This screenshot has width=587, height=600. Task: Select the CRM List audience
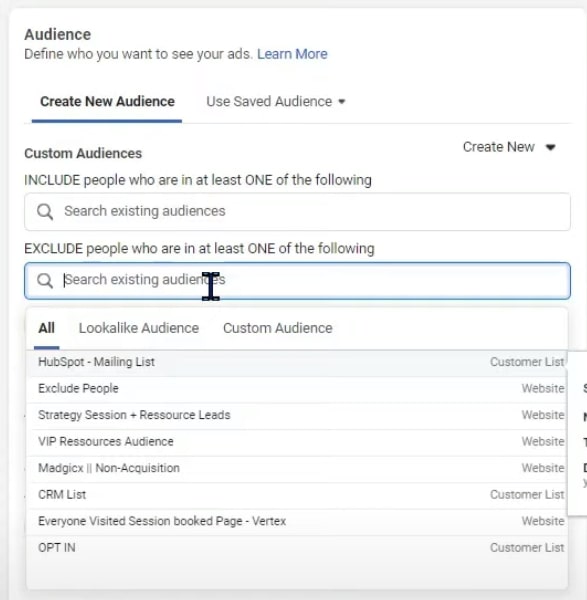(x=297, y=495)
